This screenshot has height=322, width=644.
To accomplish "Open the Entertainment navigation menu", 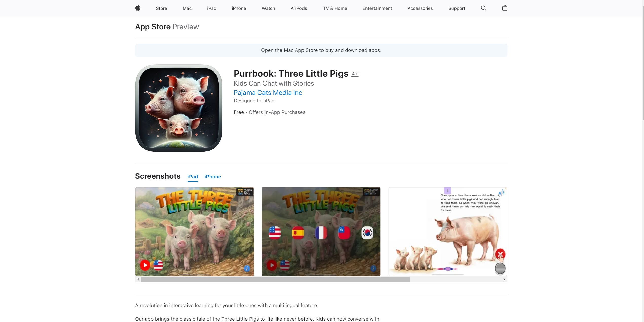I will pos(377,8).
